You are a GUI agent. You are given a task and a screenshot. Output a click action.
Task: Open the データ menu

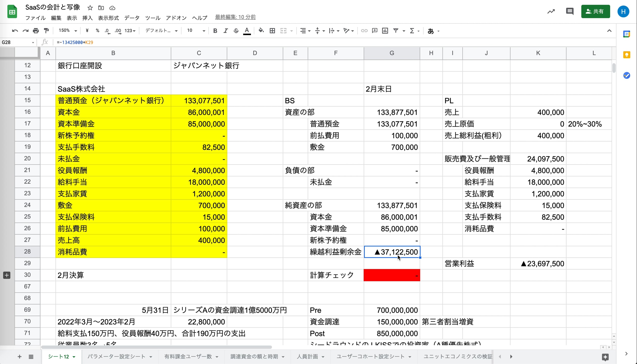(x=132, y=18)
